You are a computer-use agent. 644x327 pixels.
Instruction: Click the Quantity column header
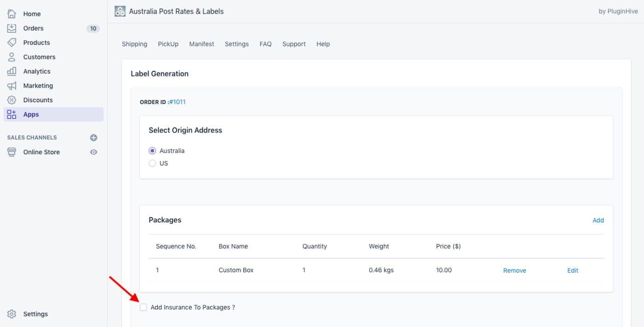315,246
